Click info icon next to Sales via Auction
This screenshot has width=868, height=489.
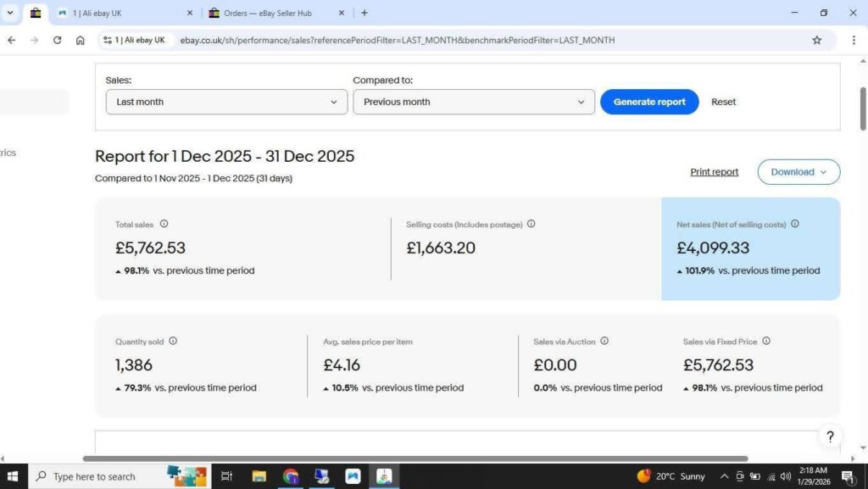604,342
